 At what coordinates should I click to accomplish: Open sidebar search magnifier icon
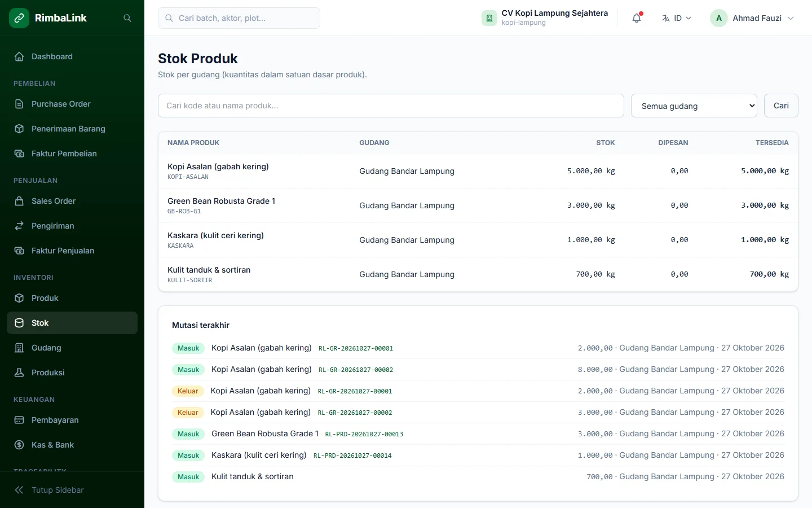(127, 18)
